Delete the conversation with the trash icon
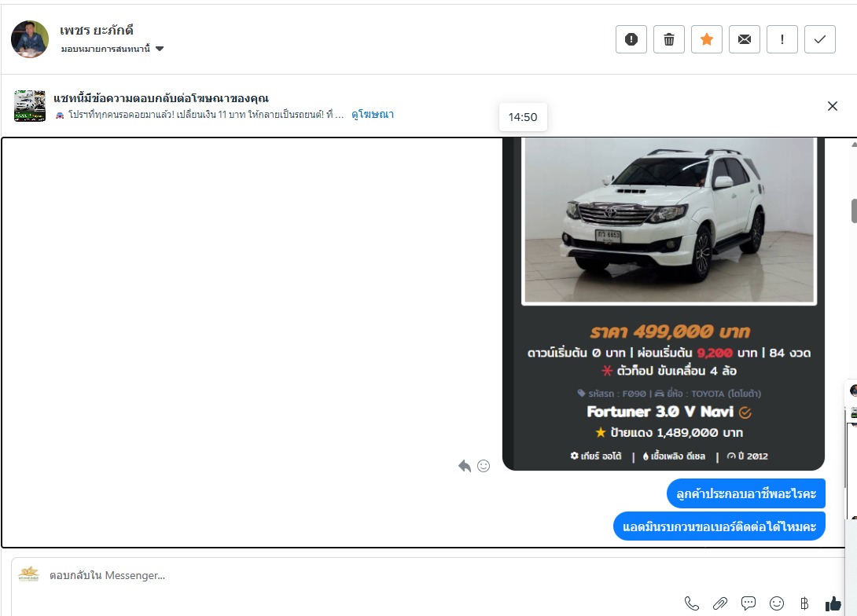The height and width of the screenshot is (616, 857). point(669,39)
